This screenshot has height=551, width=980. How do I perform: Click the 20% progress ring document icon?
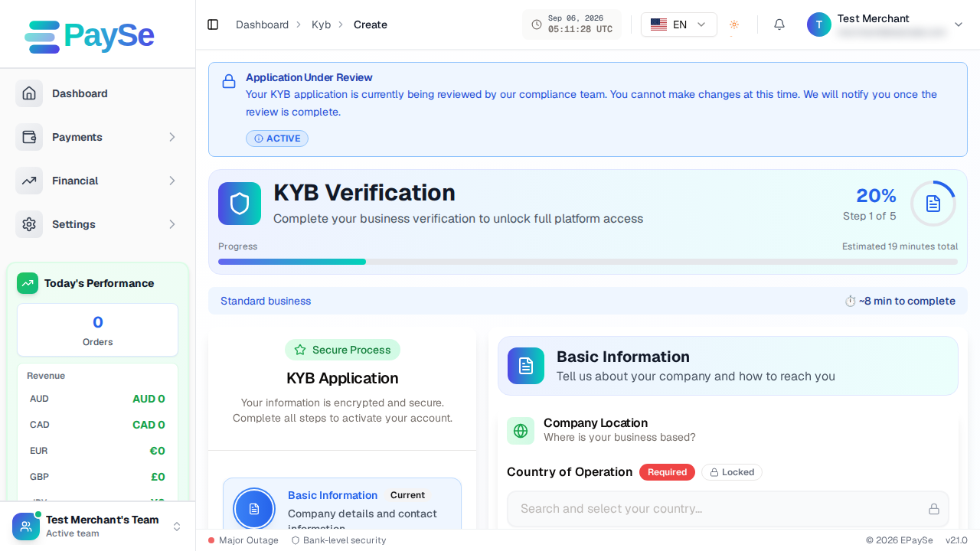pos(933,204)
